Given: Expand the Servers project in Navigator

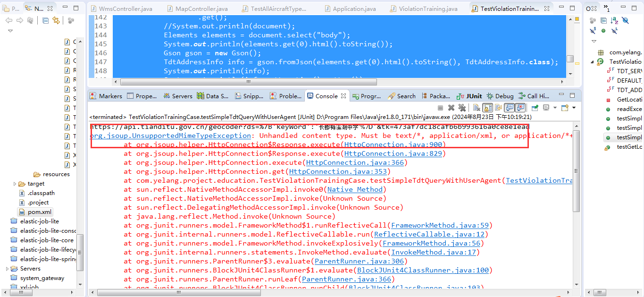Looking at the screenshot, I should [x=7, y=269].
